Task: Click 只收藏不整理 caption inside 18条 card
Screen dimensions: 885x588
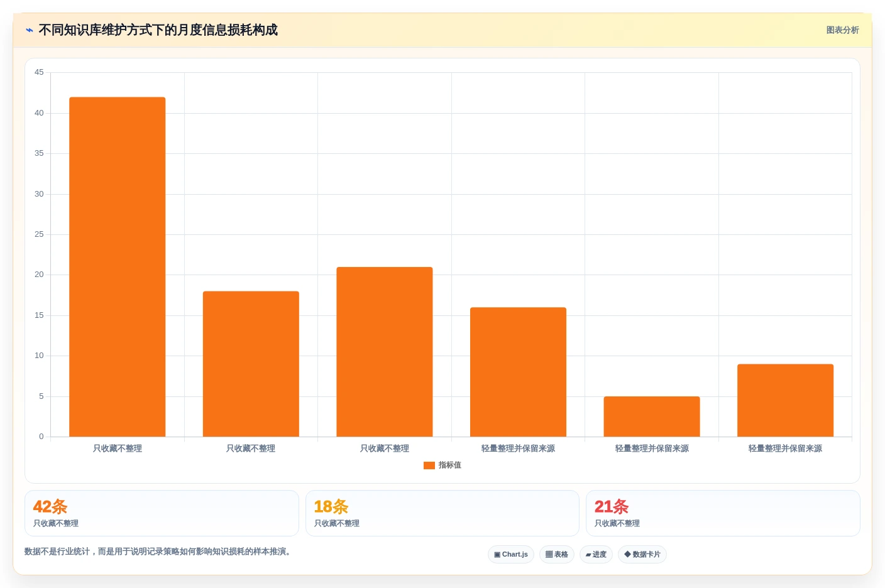Action: (x=337, y=523)
